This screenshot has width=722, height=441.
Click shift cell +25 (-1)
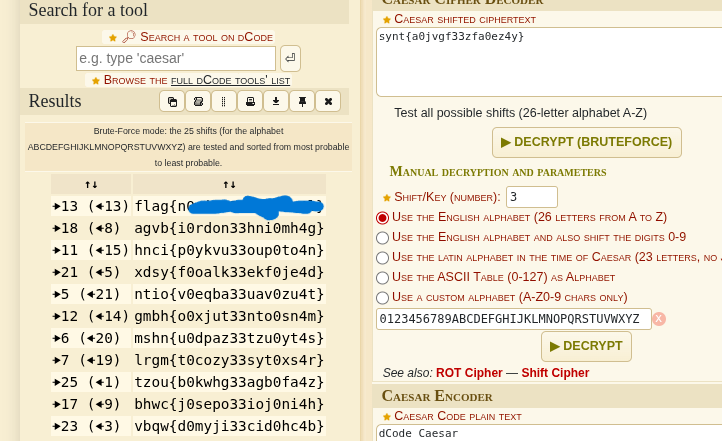91,382
